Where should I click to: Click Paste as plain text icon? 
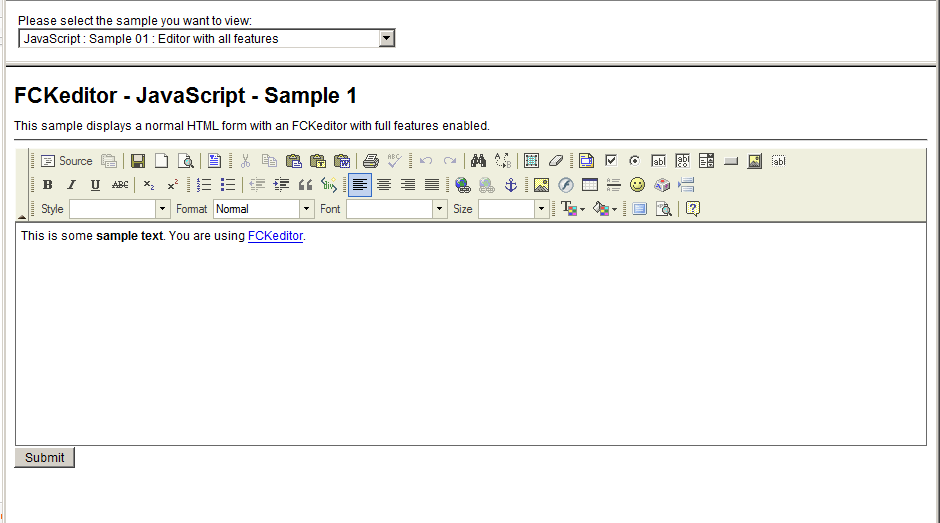point(317,161)
